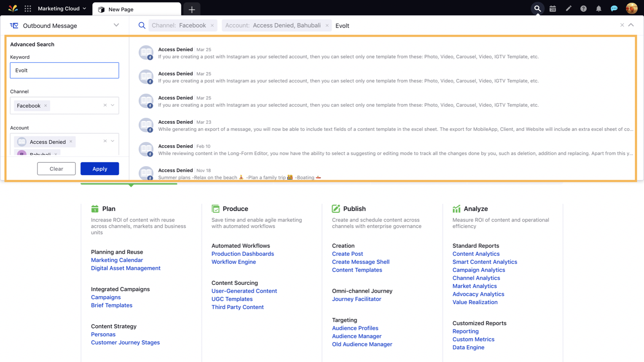Collapse the search panel with up chevron
Image resolution: width=644 pixels, height=362 pixels.
click(631, 25)
